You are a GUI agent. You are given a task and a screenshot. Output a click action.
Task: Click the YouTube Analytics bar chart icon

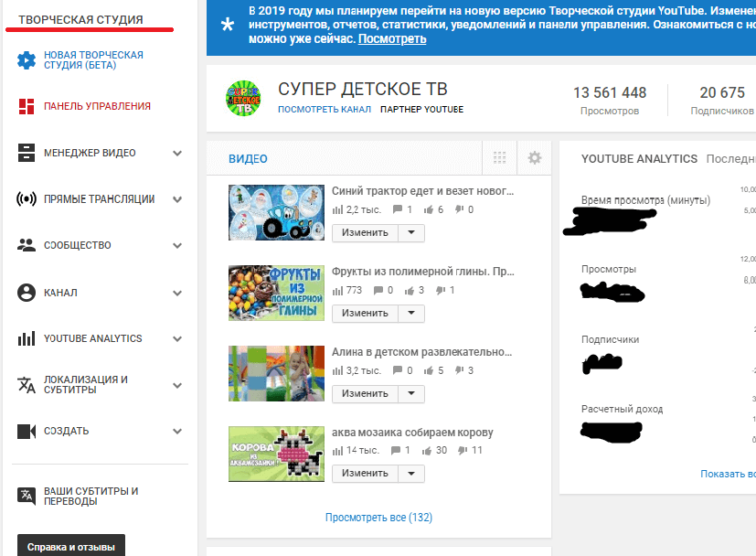[x=27, y=338]
